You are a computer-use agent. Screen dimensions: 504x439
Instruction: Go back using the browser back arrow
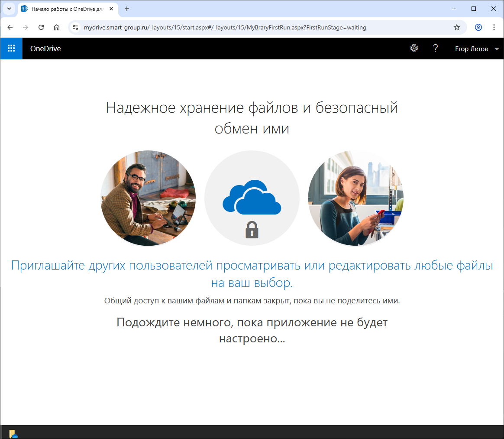click(x=10, y=27)
